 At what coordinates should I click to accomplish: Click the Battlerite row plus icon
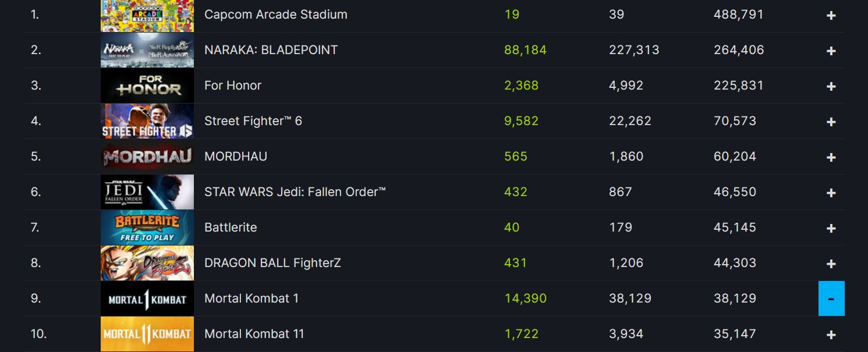[x=831, y=229]
